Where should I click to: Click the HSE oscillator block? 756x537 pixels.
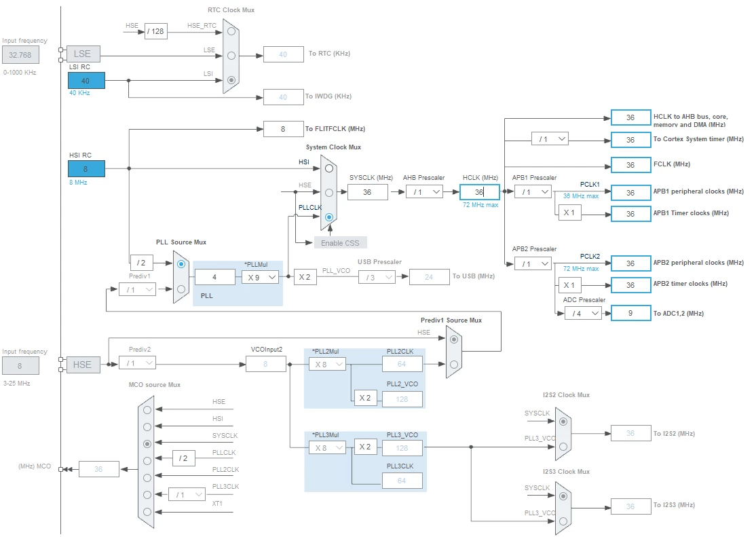[83, 365]
